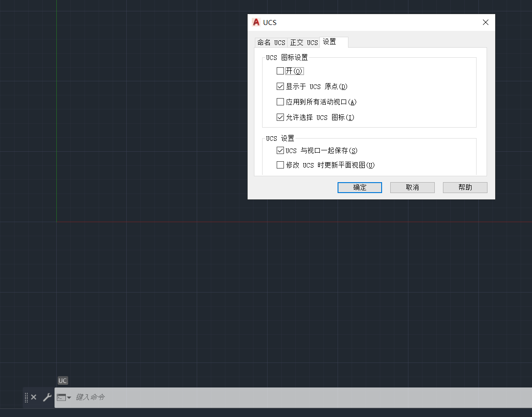Select the 设置 tab

pos(330,42)
